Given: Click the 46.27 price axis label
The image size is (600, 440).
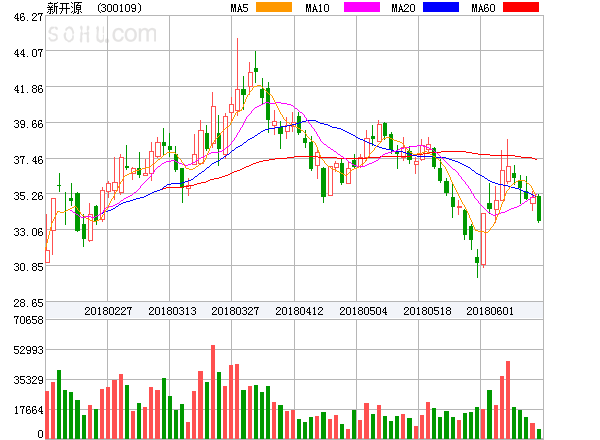Looking at the screenshot, I should 28,17.
